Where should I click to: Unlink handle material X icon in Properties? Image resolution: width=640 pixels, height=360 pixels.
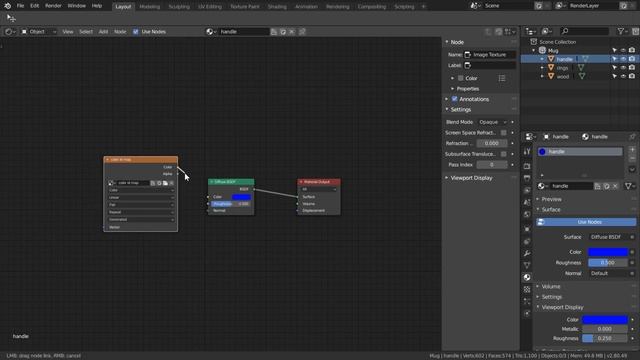(615, 186)
